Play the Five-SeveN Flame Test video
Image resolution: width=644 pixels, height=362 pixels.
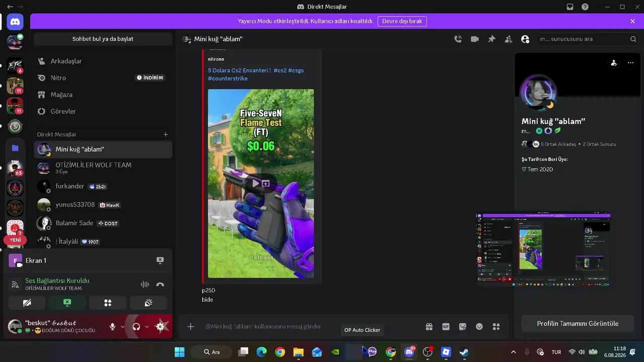255,184
